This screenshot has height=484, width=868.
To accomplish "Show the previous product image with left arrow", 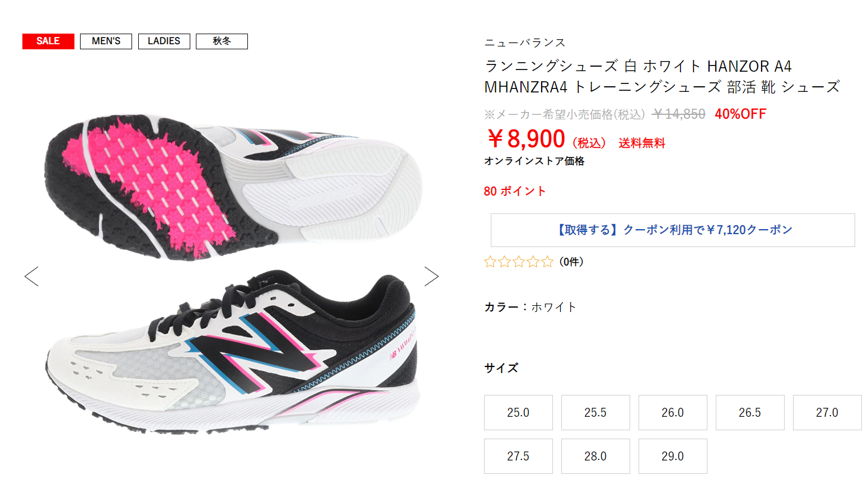I will click(31, 276).
